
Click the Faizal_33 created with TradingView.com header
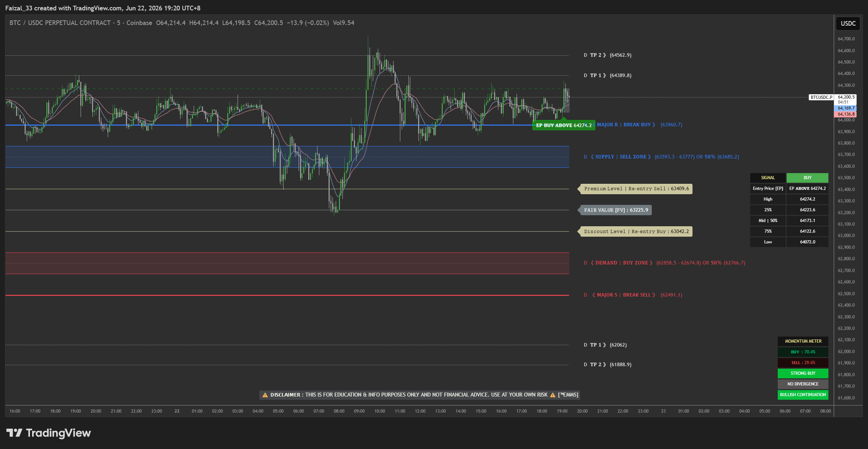[x=103, y=8]
